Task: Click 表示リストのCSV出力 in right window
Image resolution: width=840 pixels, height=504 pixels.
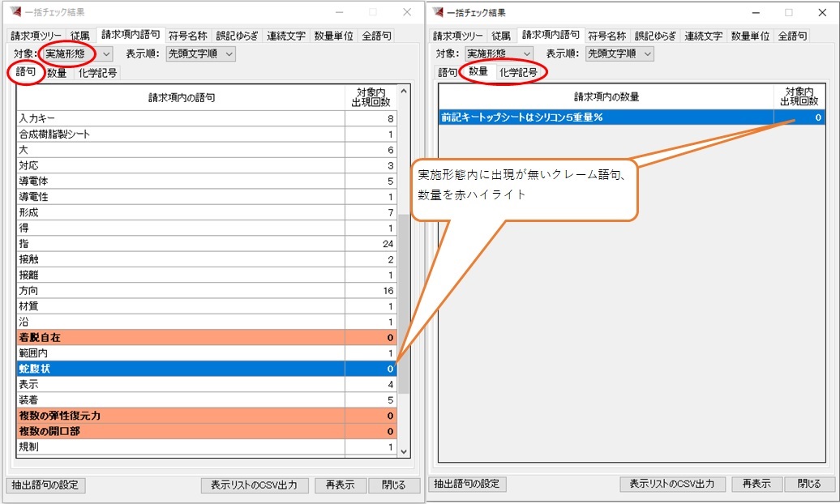Action: tap(672, 484)
